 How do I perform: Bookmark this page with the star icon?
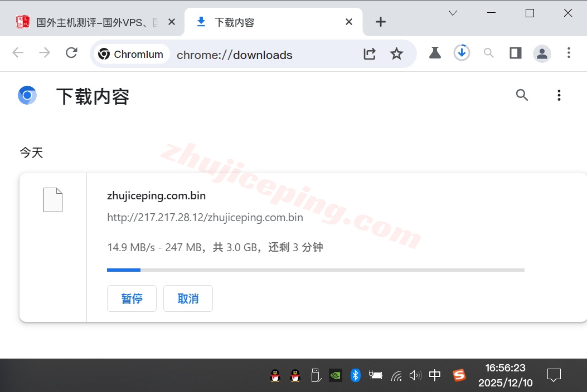coord(396,53)
